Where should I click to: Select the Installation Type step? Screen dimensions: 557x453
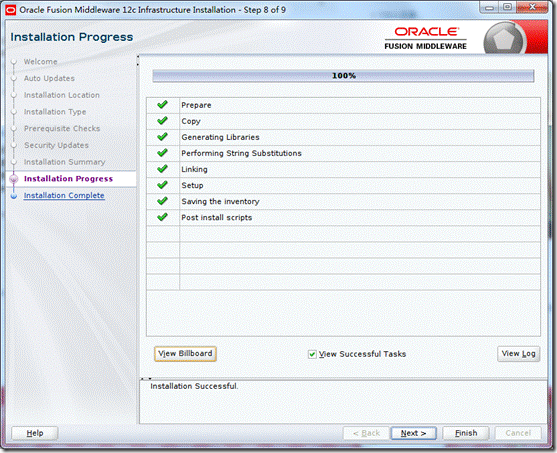click(x=55, y=112)
